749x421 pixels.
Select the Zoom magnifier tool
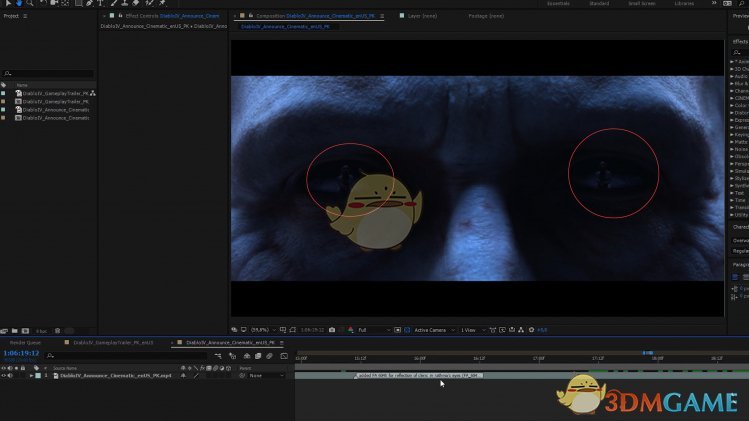pyautogui.click(x=30, y=3)
